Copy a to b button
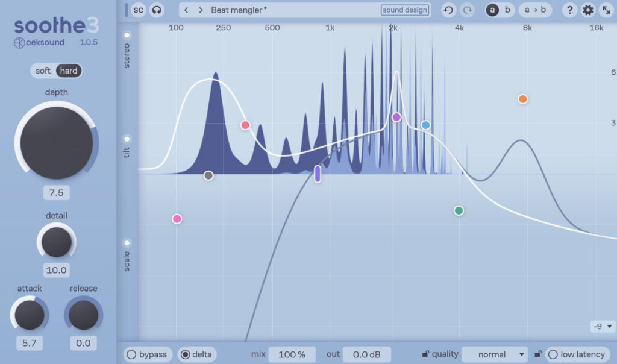 pyautogui.click(x=535, y=10)
